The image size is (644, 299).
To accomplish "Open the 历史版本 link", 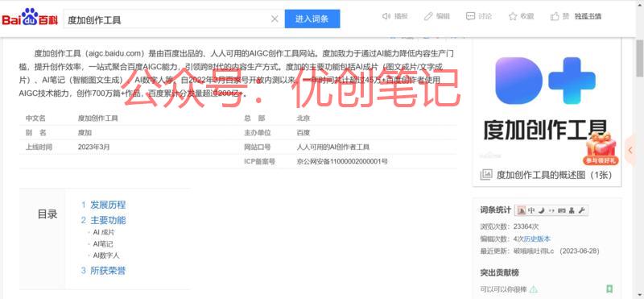I will pos(537,239).
